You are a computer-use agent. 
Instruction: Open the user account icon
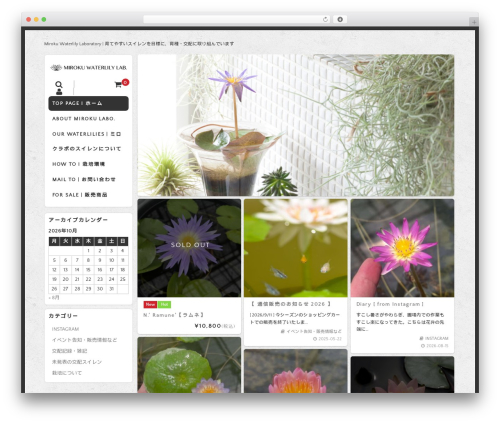59,92
